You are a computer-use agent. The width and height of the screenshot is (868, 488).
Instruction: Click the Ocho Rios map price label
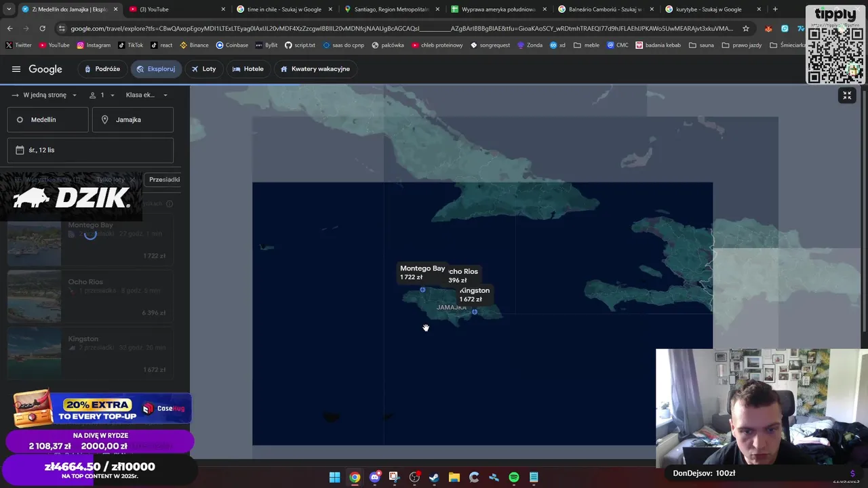point(463,276)
